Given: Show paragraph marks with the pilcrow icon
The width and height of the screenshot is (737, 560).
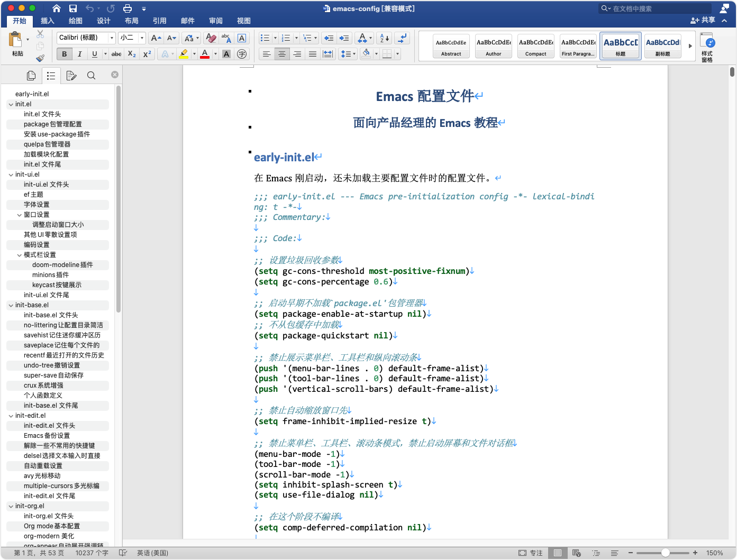Looking at the screenshot, I should 402,38.
